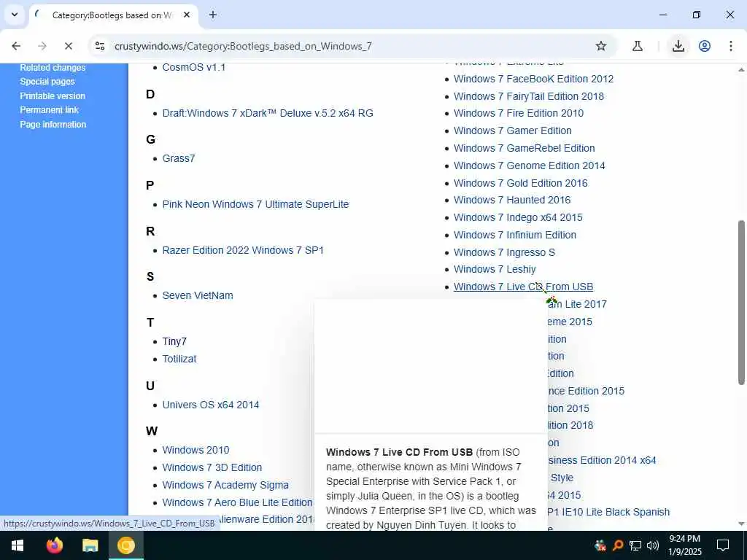Launch Firefox from the taskbar
The width and height of the screenshot is (747, 560).
point(54,545)
